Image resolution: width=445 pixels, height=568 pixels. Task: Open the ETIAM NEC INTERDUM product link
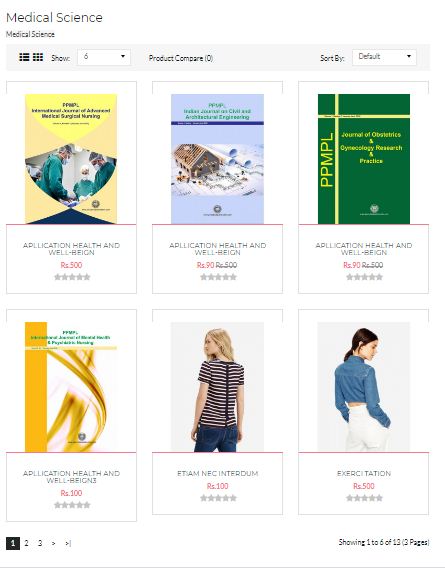coord(217,473)
